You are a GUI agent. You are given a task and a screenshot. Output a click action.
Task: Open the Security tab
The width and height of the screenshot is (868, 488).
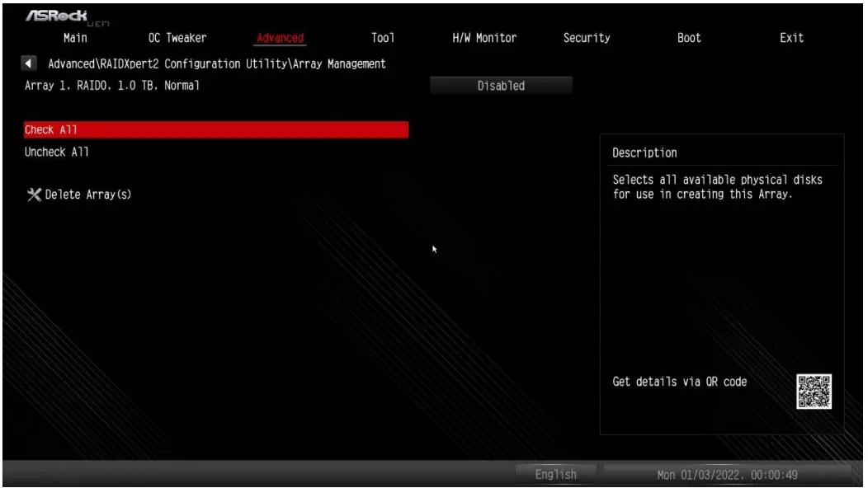tap(586, 37)
